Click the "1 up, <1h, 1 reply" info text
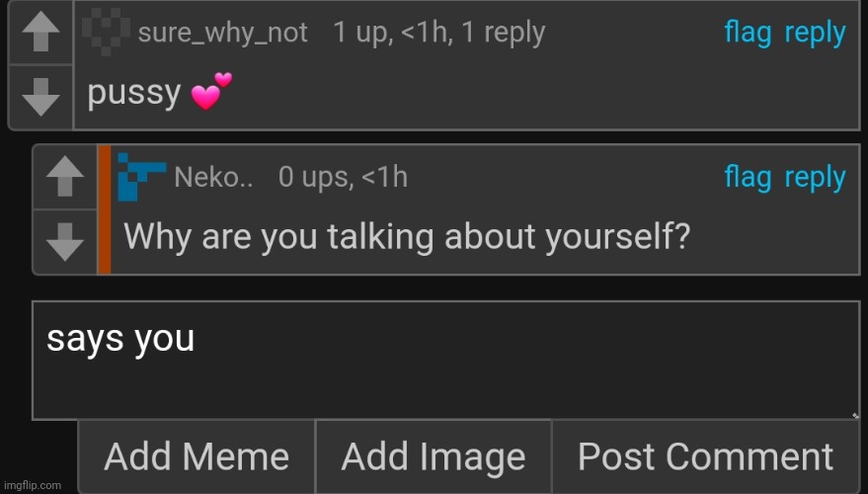The width and height of the screenshot is (868, 494). point(438,33)
